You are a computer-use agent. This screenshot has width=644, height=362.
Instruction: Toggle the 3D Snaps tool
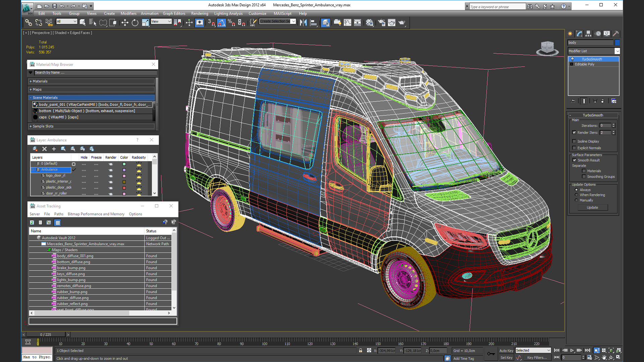[x=211, y=22]
